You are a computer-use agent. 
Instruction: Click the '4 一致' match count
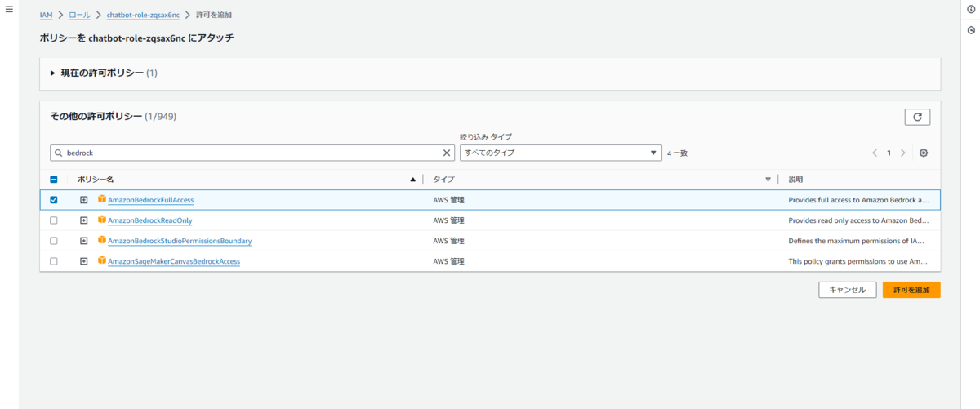(677, 153)
